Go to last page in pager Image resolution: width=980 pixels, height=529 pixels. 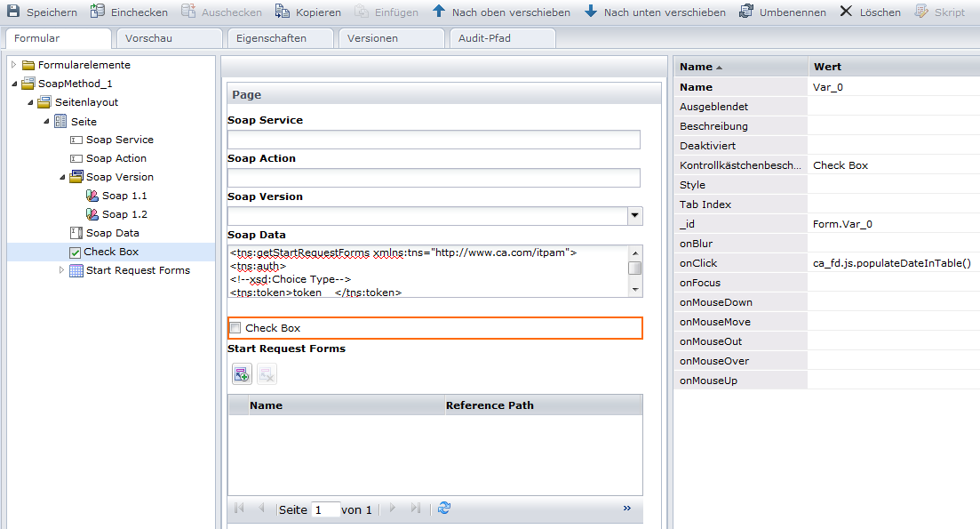416,509
